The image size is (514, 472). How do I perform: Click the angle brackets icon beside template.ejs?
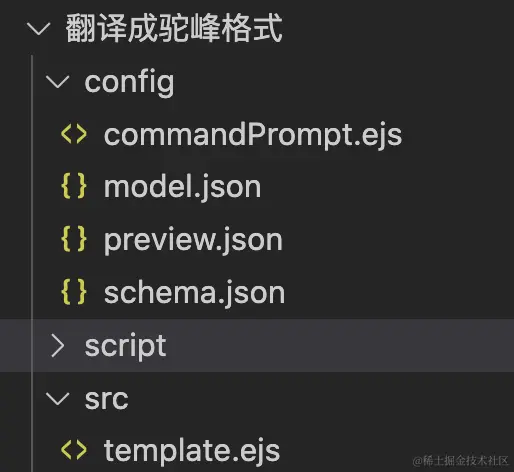tap(74, 450)
